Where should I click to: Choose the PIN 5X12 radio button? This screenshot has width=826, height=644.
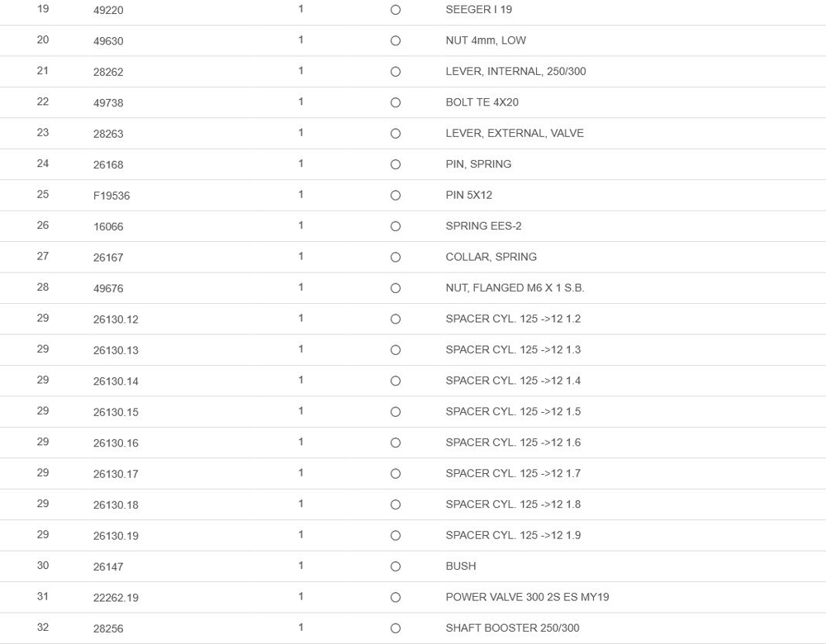396,196
